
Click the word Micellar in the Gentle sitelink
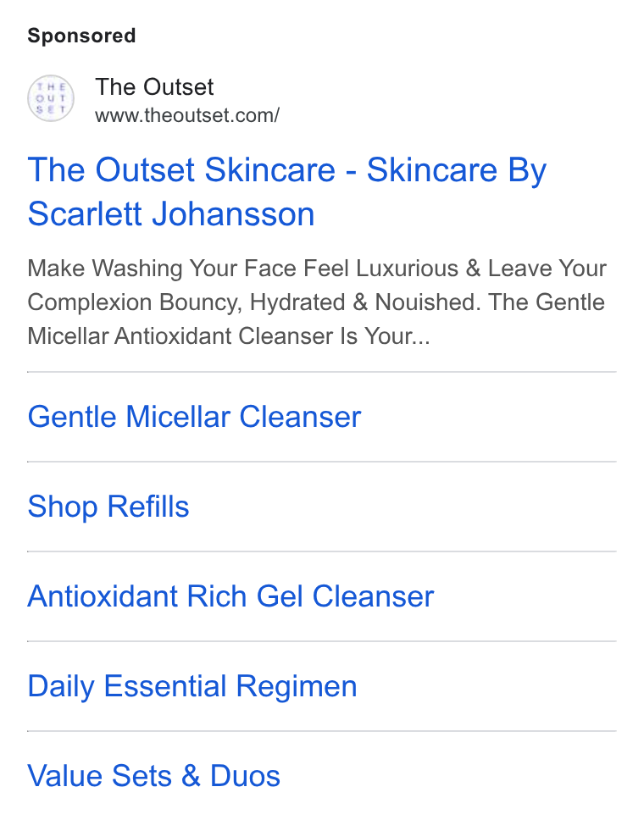pos(178,417)
